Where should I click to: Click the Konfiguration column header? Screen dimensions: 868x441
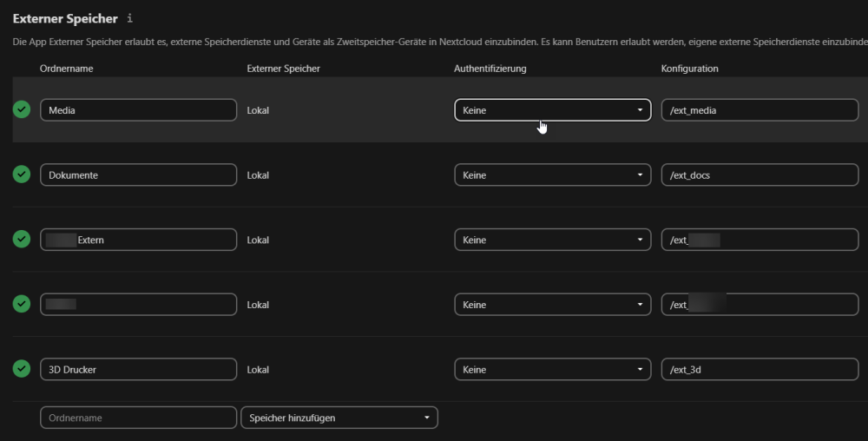(x=690, y=69)
